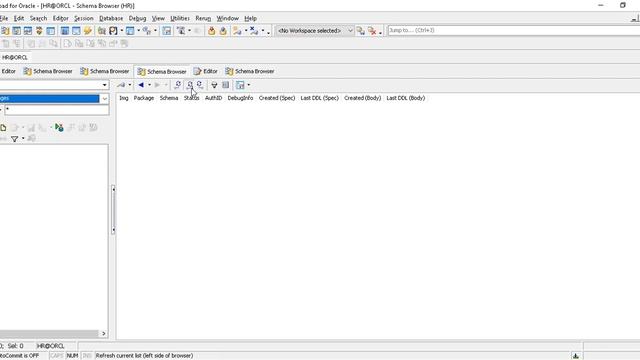The image size is (640, 360).
Task: Open the View menu
Action: pos(158,18)
